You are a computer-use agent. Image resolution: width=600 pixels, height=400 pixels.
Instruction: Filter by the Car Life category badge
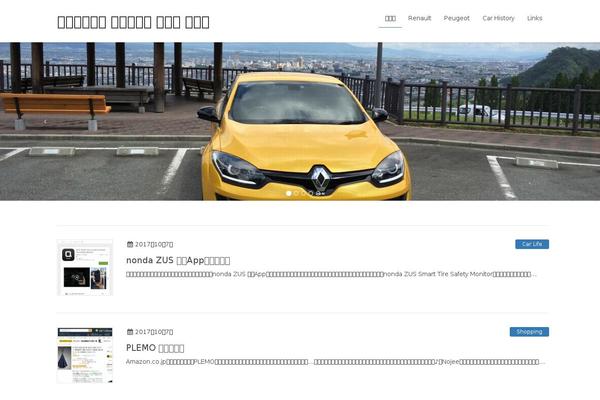tap(532, 244)
